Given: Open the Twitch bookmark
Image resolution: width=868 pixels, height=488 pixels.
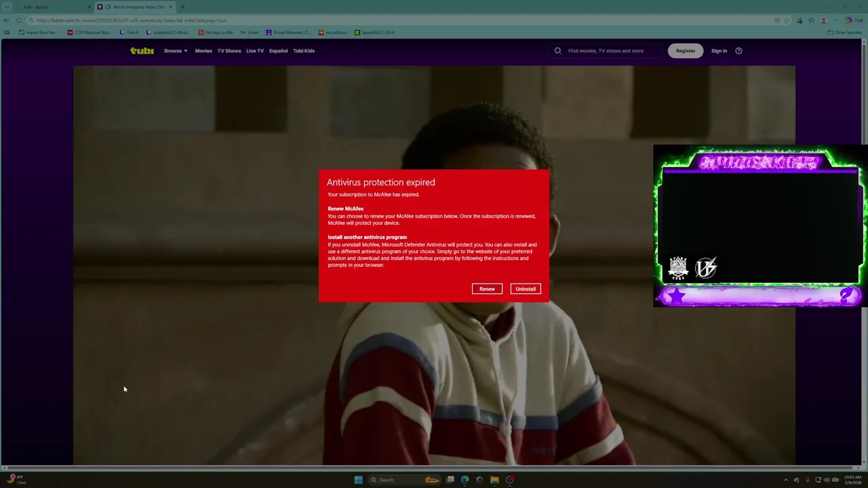Looking at the screenshot, I should pyautogui.click(x=129, y=33).
